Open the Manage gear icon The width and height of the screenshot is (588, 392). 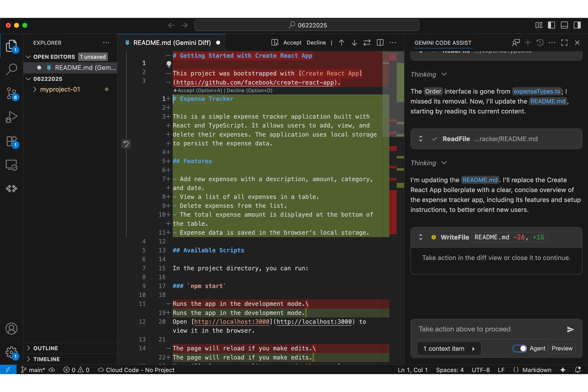(x=12, y=352)
